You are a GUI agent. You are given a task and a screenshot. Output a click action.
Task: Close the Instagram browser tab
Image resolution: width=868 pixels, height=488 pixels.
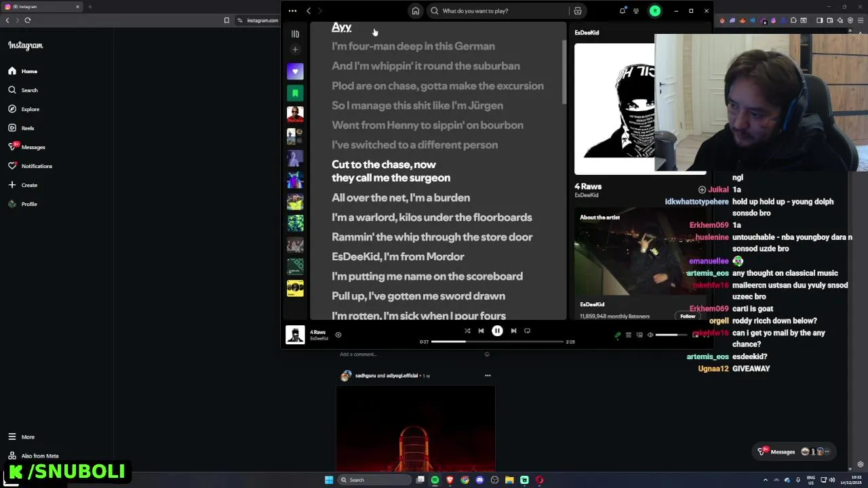pos(77,7)
